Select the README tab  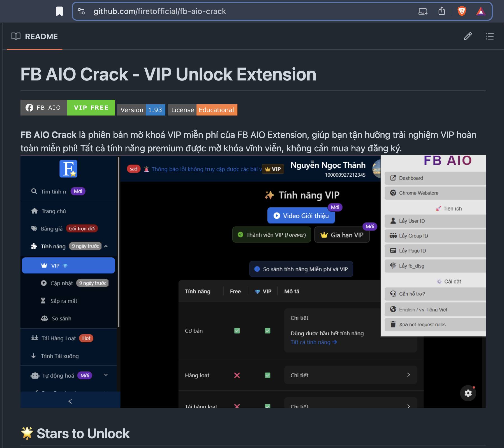(35, 36)
